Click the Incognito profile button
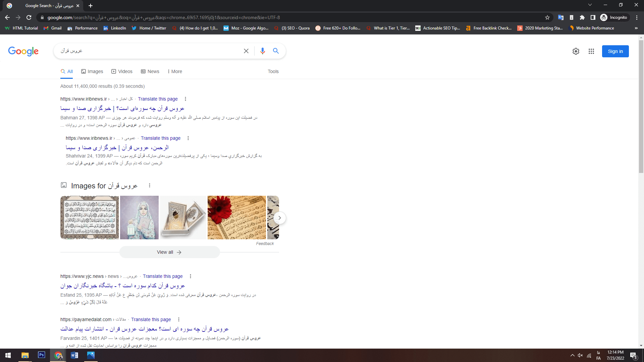 [x=614, y=17]
